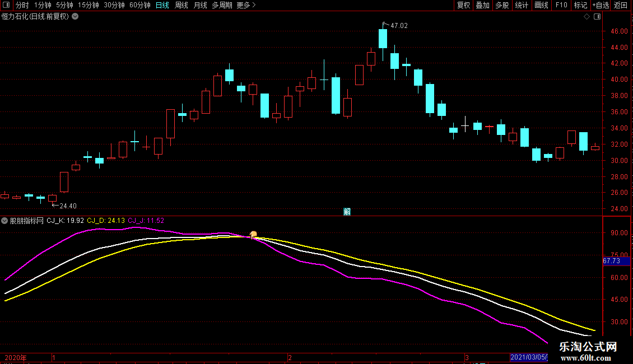633x364 pixels.
Task: Click the diamond icon above price axis
Action: click(587, 17)
